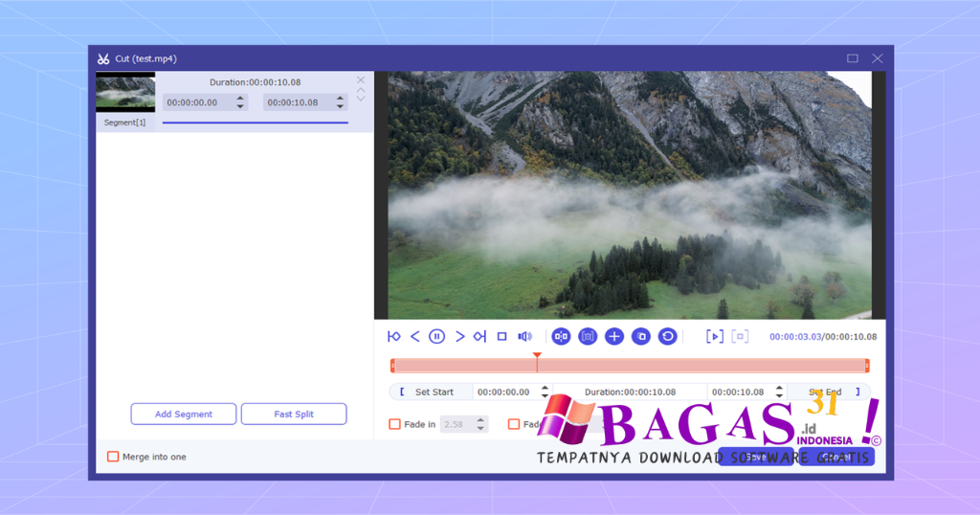Step back one frame
980x515 pixels.
(415, 337)
